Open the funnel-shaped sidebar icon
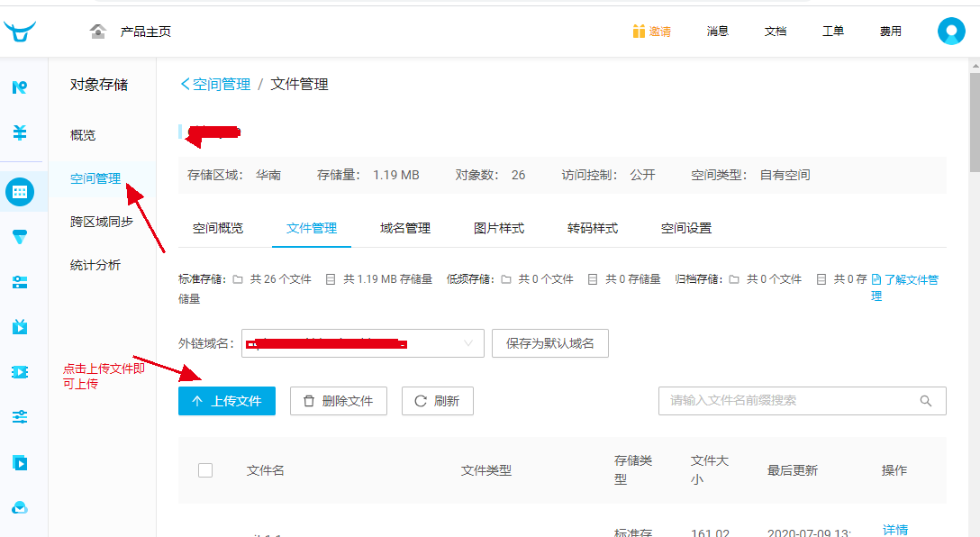Viewport: 980px width, 537px height. (20, 237)
